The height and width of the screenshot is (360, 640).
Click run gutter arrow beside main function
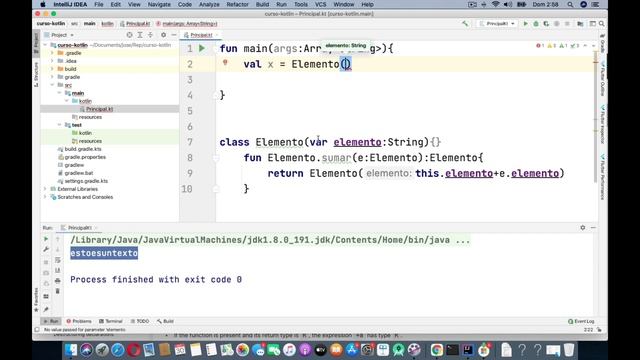[202, 48]
